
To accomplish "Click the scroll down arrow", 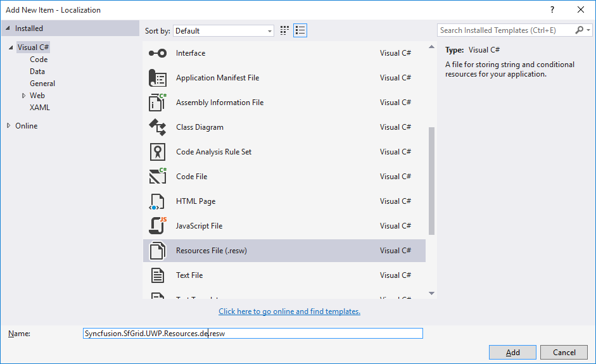I will 431,293.
